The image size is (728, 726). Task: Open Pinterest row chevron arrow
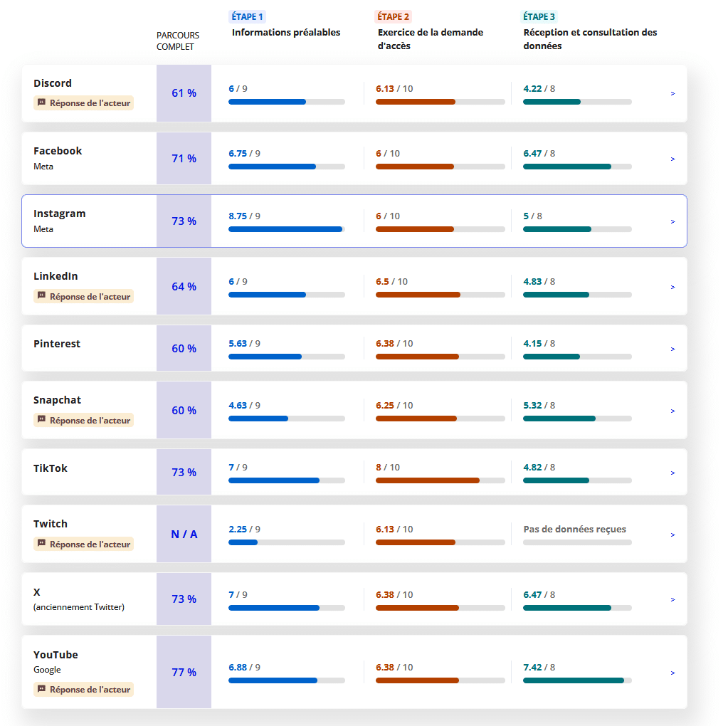[x=672, y=349]
